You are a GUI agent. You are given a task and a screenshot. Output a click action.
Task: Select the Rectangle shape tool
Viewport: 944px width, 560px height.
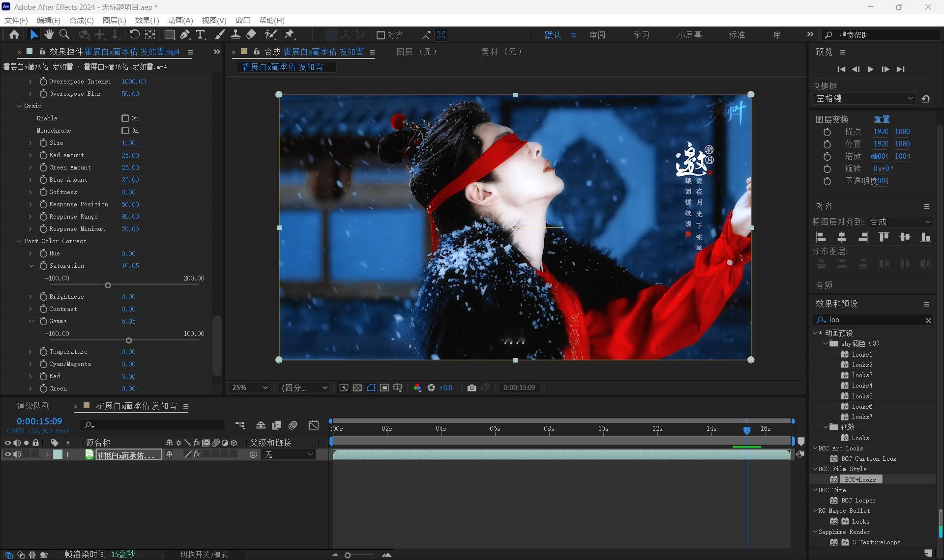169,35
